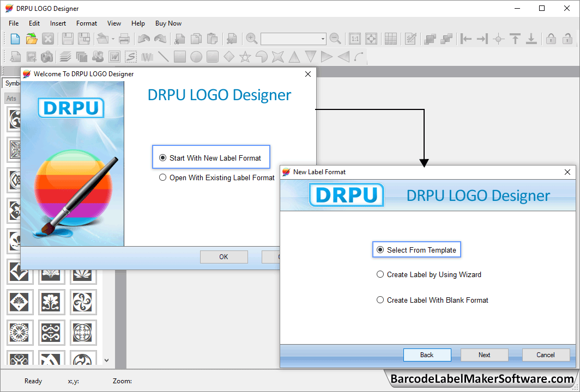Open the Insert menu
The image size is (580, 392).
(x=58, y=23)
